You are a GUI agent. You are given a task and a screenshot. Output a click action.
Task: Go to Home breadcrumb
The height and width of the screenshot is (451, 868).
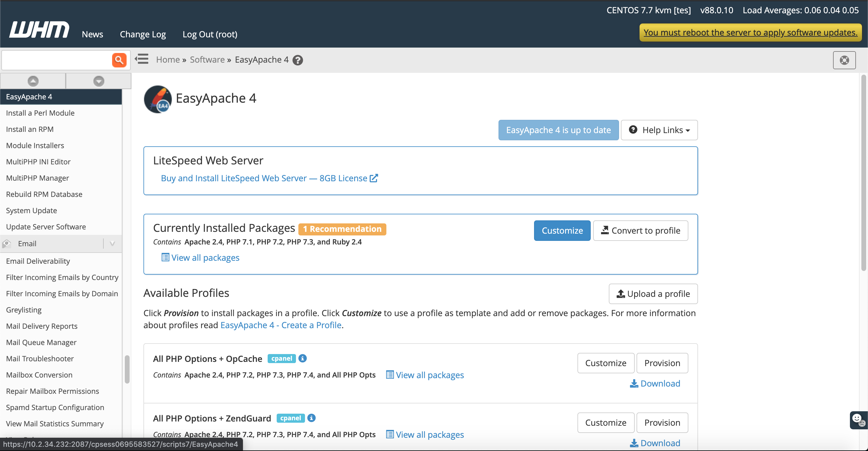tap(168, 60)
